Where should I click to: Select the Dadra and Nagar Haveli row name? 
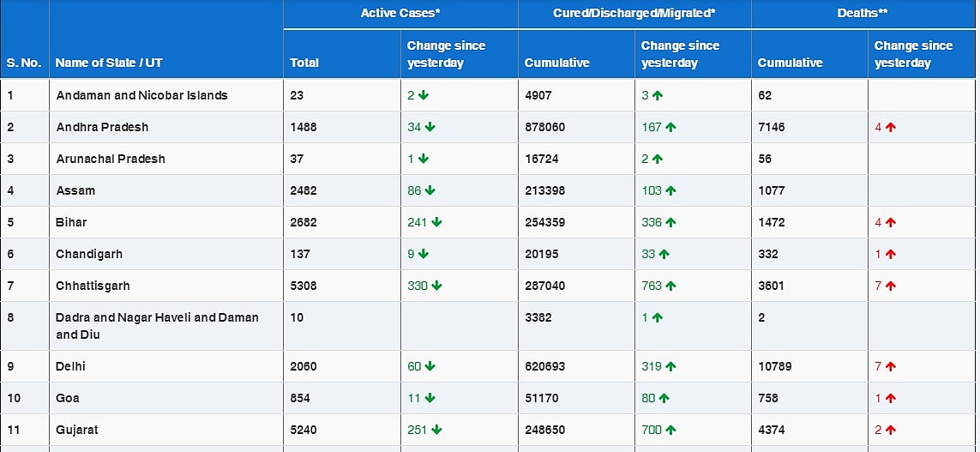157,326
